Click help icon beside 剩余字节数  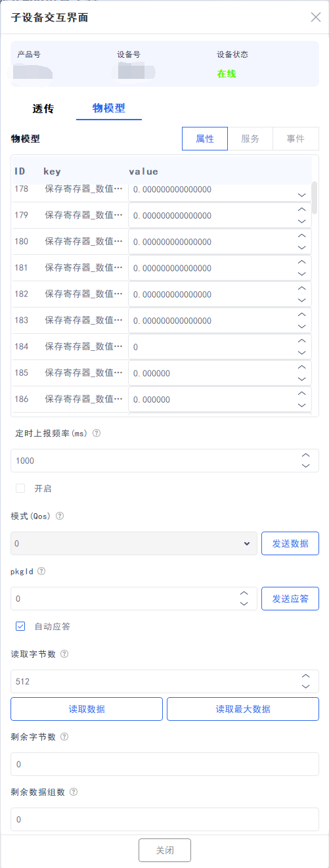[x=64, y=737]
